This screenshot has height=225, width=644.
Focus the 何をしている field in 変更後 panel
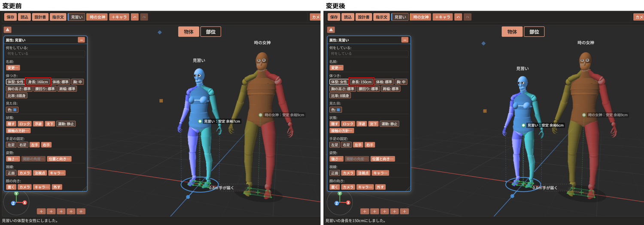[x=369, y=54]
